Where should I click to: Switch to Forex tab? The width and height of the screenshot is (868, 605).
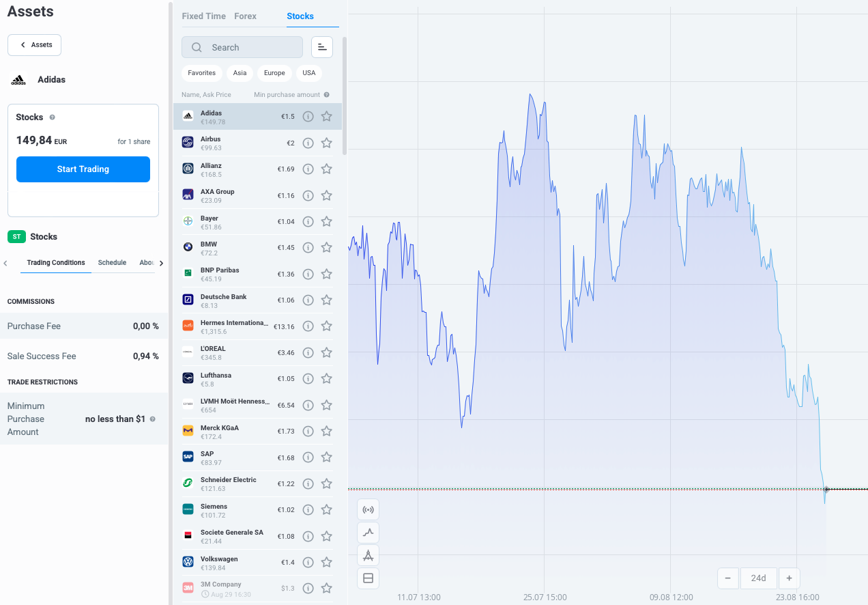point(246,16)
